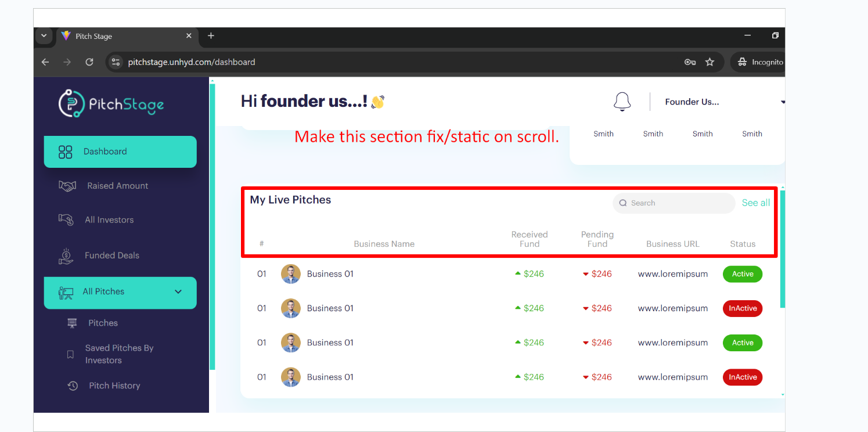Click the Status column header
The height and width of the screenshot is (432, 868).
coord(743,244)
